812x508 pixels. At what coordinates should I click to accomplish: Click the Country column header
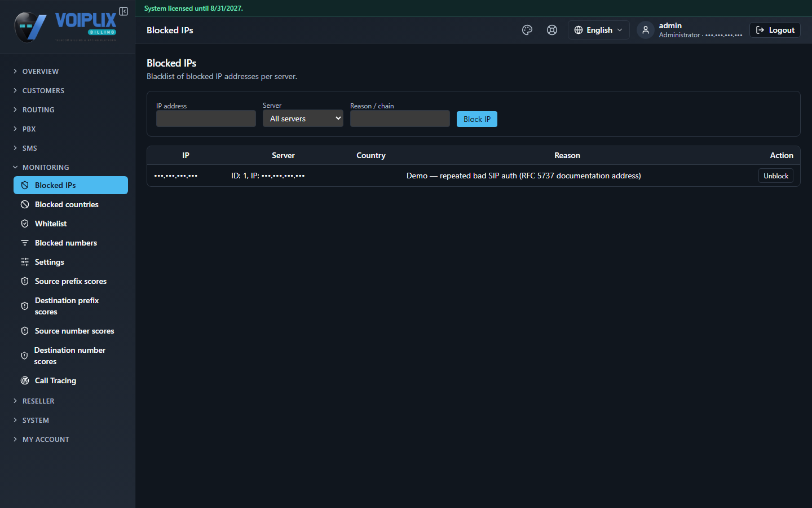(x=371, y=155)
